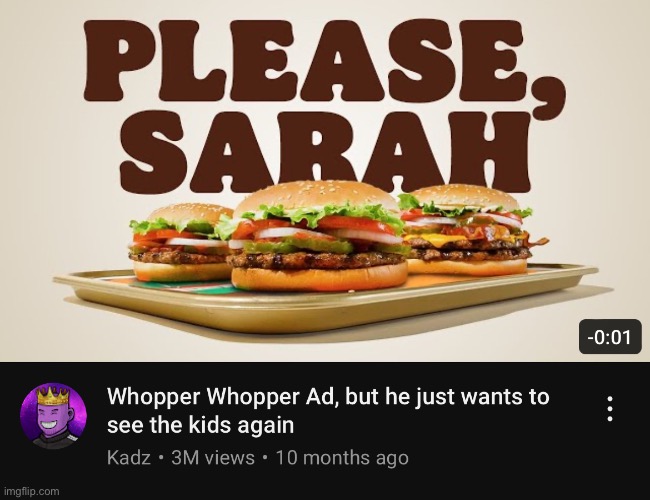Click the sesame bun of center burger

[317, 195]
